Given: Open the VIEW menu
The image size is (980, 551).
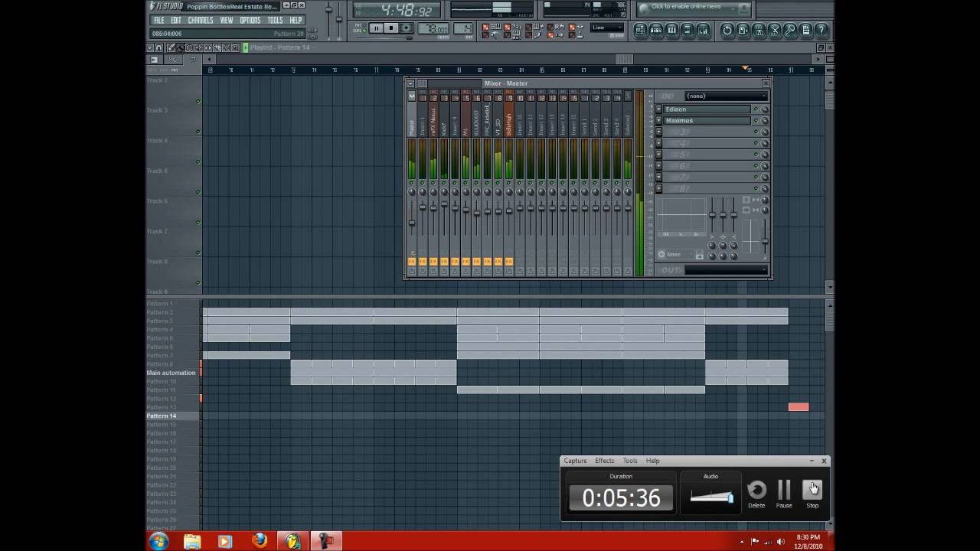Looking at the screenshot, I should 227,20.
